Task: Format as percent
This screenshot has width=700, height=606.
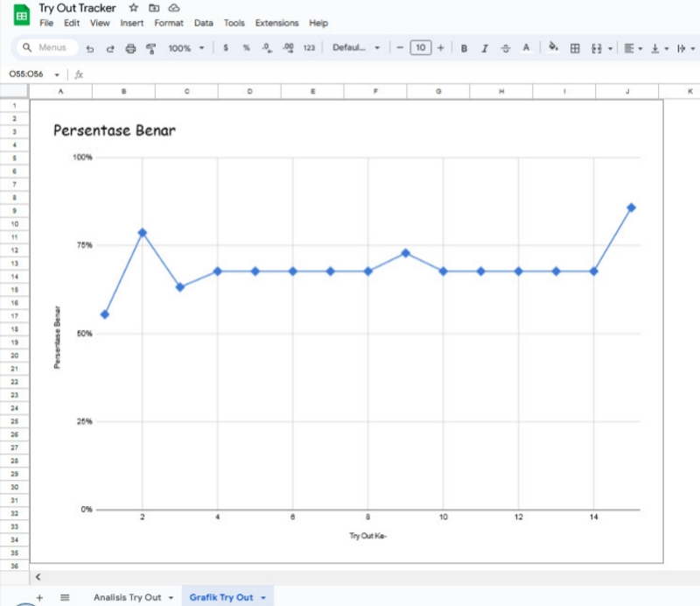Action: [246, 48]
